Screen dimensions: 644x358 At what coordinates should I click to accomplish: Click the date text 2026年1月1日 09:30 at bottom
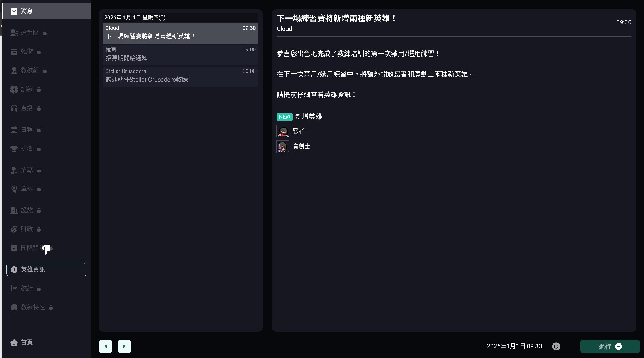point(514,346)
